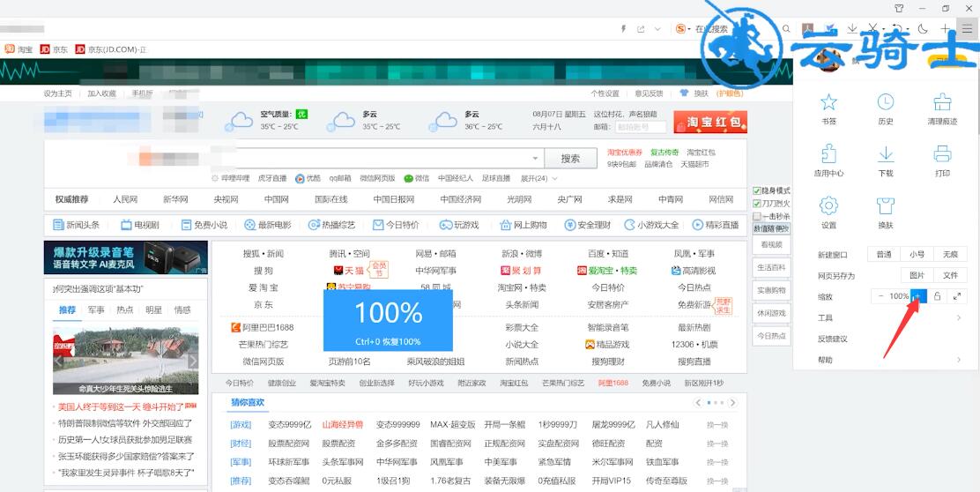Viewport: 980px width, 492px height.
Task: Switch to the 军事 news tab
Action: [96, 310]
